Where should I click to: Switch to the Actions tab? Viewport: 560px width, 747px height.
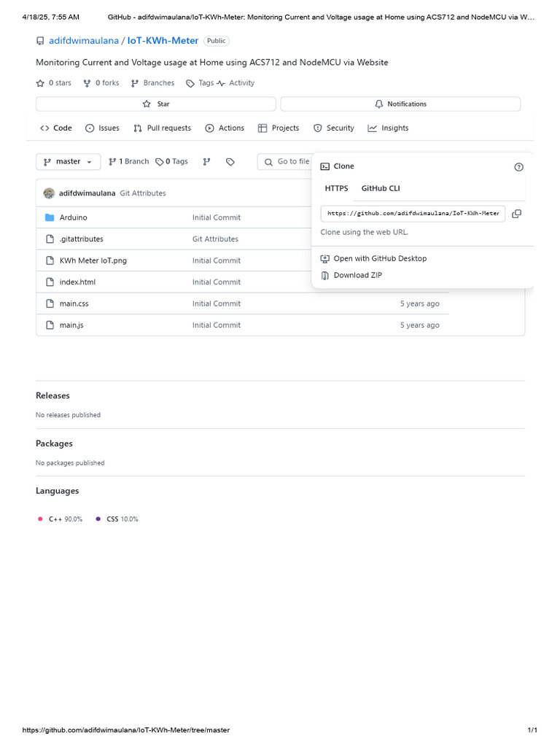(x=225, y=128)
